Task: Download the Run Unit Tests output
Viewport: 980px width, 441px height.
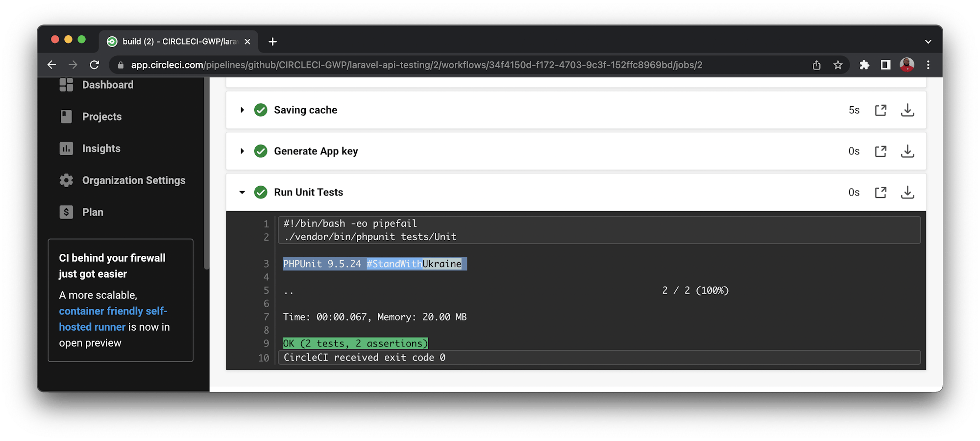Action: 907,192
